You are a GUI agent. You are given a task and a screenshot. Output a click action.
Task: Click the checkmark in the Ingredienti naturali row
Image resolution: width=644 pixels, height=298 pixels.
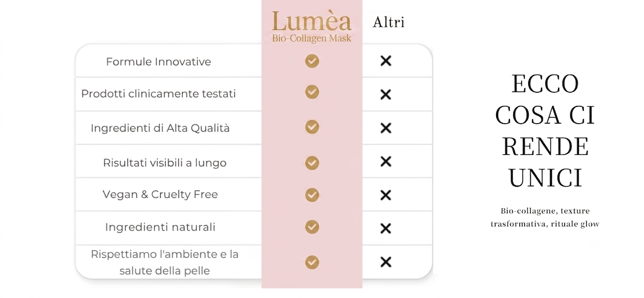click(x=312, y=227)
